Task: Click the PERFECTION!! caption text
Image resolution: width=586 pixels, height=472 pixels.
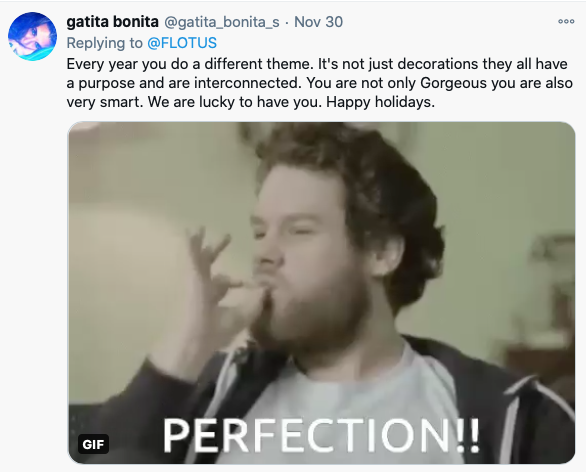Action: 321,435
